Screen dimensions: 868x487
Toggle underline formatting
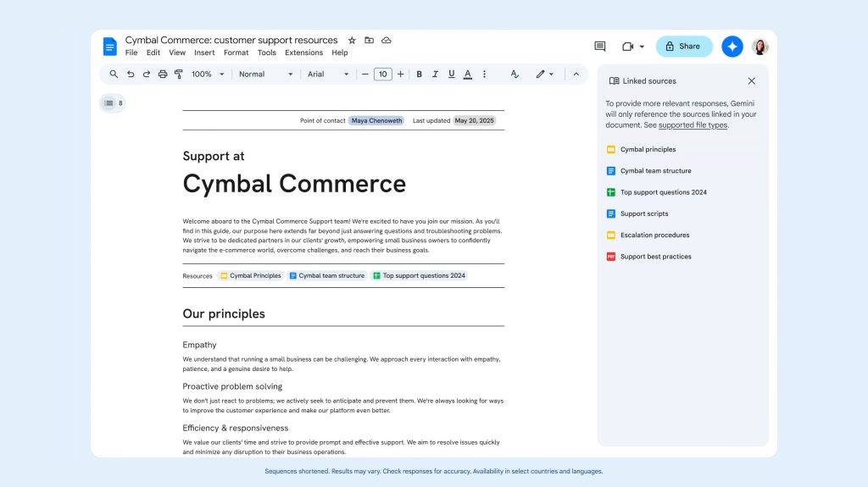(x=451, y=75)
